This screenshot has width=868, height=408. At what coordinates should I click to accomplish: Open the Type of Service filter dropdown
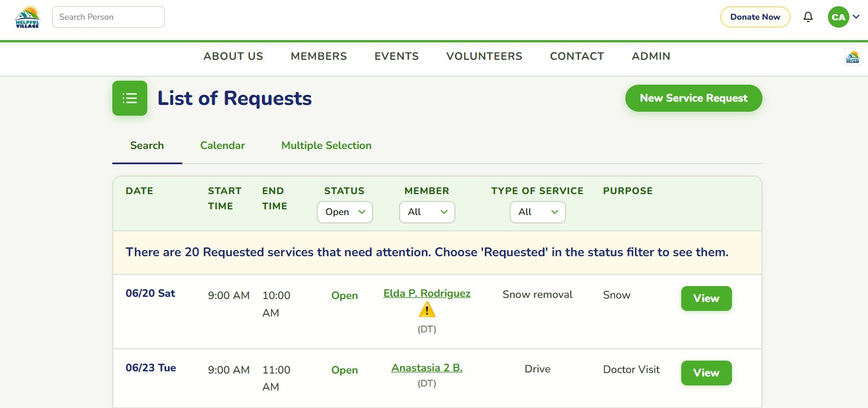[x=538, y=212]
